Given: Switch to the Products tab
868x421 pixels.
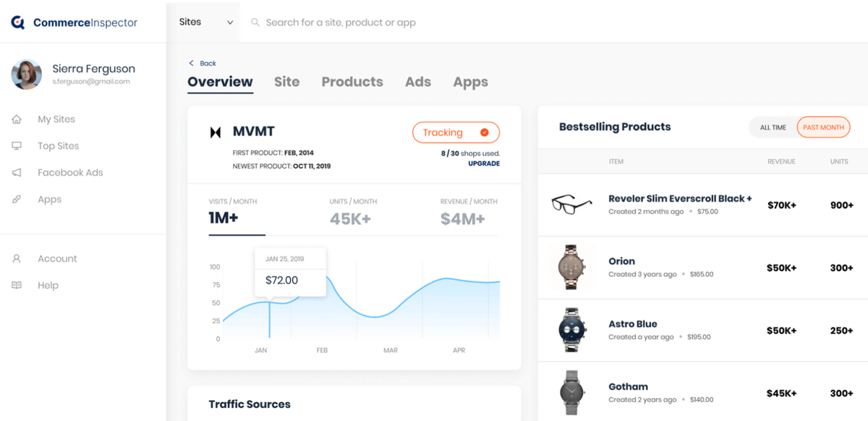Looking at the screenshot, I should point(352,82).
